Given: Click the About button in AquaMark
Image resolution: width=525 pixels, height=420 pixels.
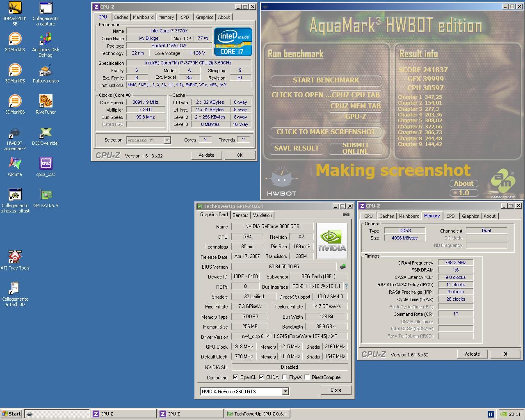Looking at the screenshot, I should click(464, 183).
